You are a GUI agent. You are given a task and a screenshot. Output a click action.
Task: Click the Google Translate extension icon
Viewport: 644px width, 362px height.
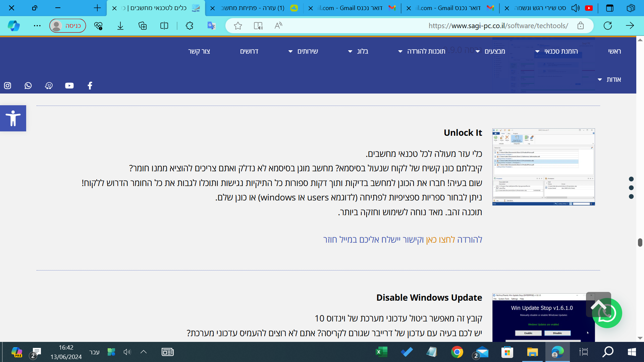click(x=211, y=25)
